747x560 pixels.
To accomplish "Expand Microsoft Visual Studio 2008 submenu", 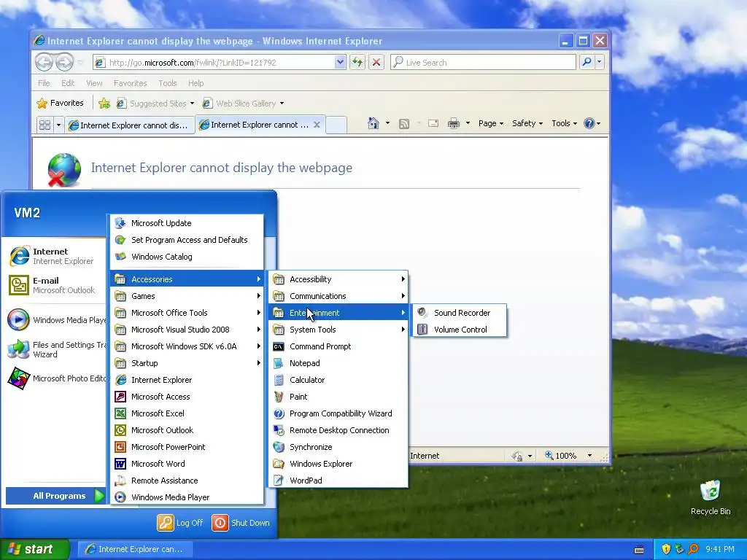I will coord(187,330).
